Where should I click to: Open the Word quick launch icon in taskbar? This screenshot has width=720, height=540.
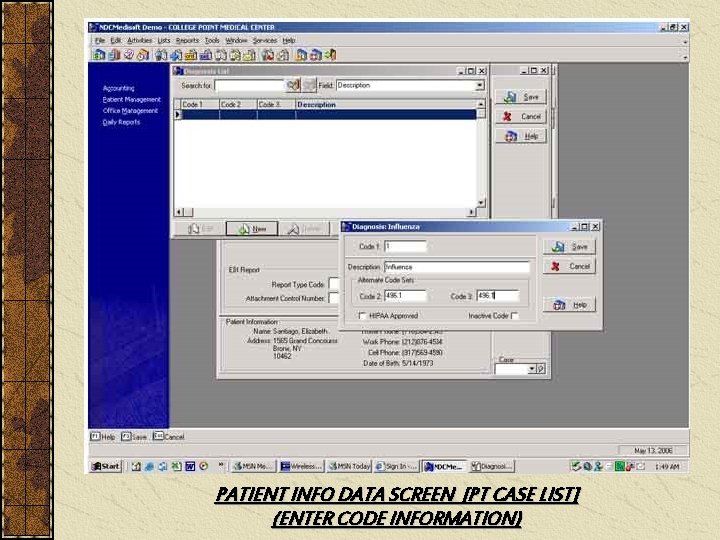[190, 467]
